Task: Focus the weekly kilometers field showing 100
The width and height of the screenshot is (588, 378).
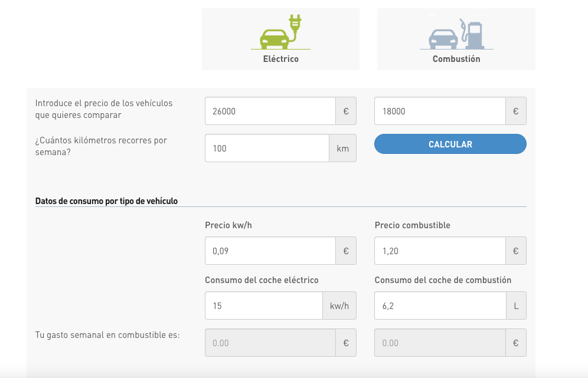Action: point(267,148)
